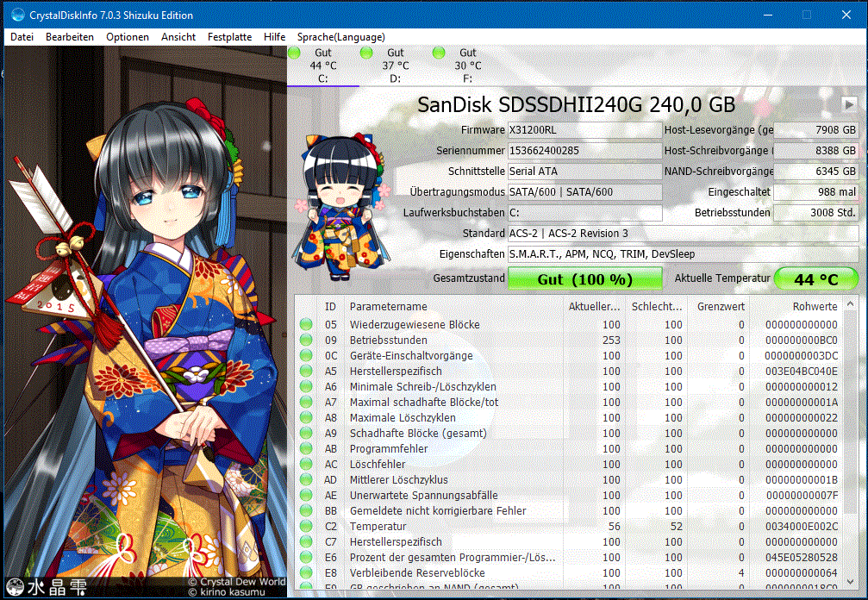
Task: Click Host-Schreibvorgänge value 8388 GB
Action: (x=816, y=151)
